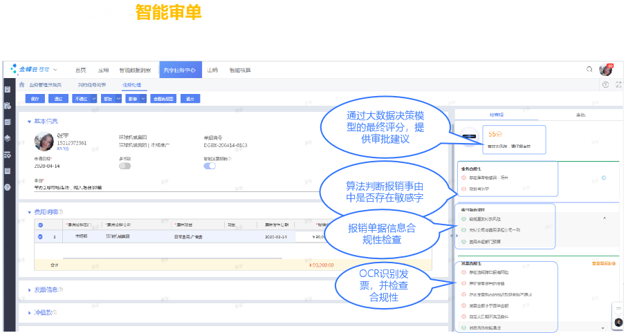The image size is (644, 333).
Task: Click the document number DGBX-200414-0103
Action: (226, 145)
